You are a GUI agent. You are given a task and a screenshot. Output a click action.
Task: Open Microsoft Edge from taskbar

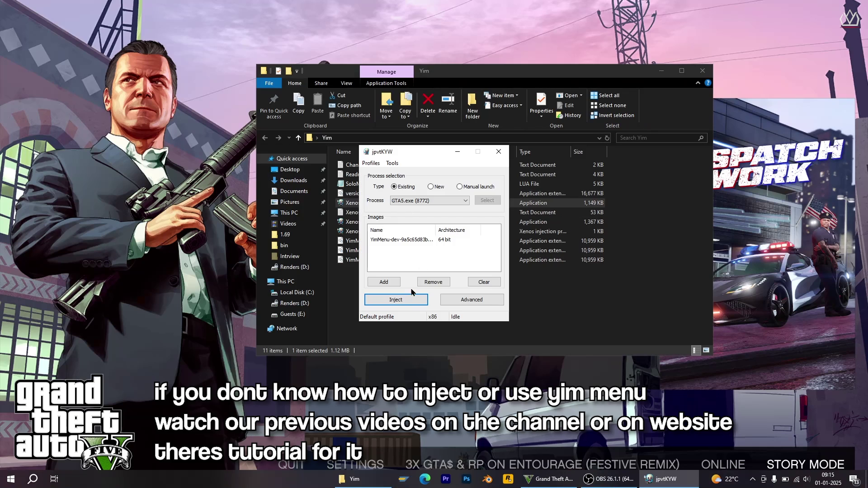click(x=425, y=479)
